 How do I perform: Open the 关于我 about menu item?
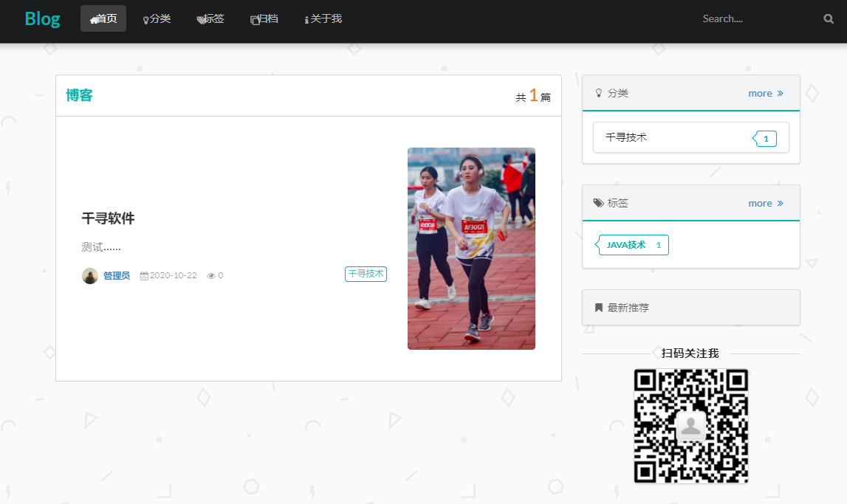(323, 19)
